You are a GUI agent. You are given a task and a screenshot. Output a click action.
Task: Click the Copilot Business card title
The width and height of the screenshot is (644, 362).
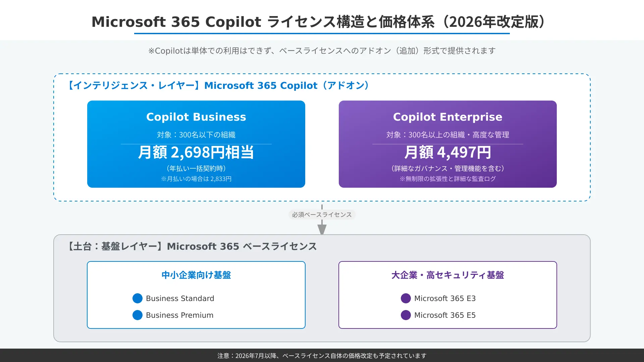(196, 117)
